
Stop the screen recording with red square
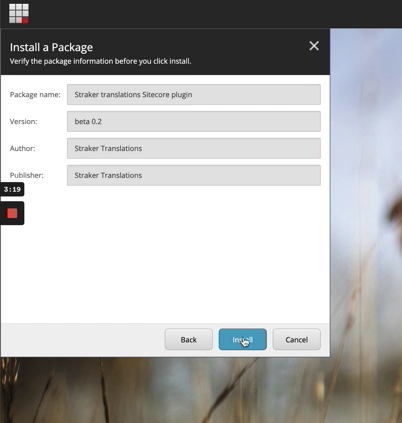[x=12, y=213]
